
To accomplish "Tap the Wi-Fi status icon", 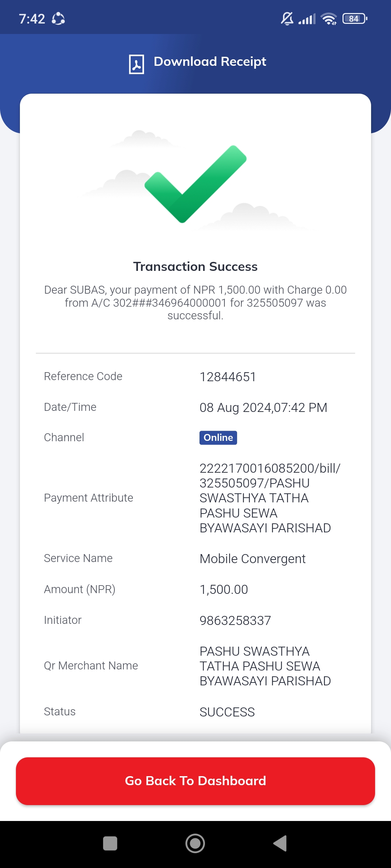I will click(x=329, y=18).
